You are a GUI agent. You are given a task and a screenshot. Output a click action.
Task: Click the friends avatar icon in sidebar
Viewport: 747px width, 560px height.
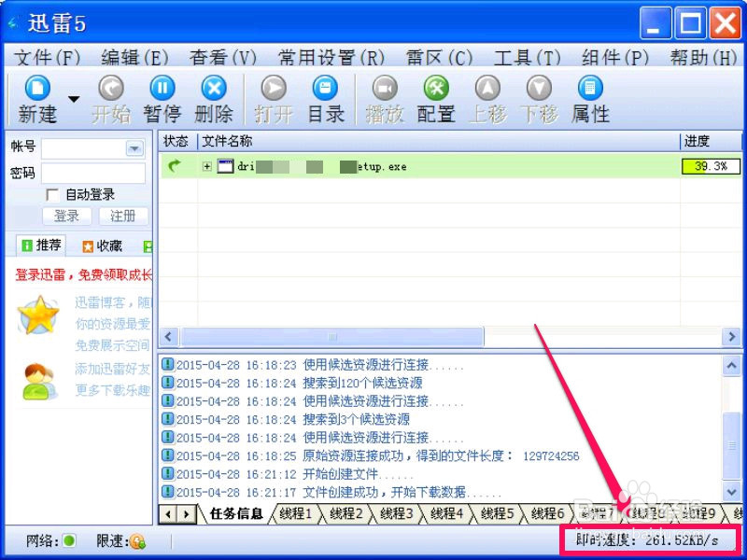(x=39, y=381)
